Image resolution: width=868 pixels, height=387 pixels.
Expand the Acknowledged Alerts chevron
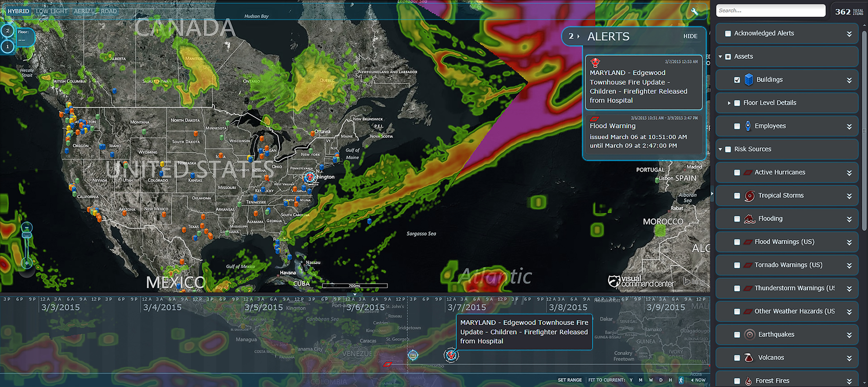click(x=849, y=34)
